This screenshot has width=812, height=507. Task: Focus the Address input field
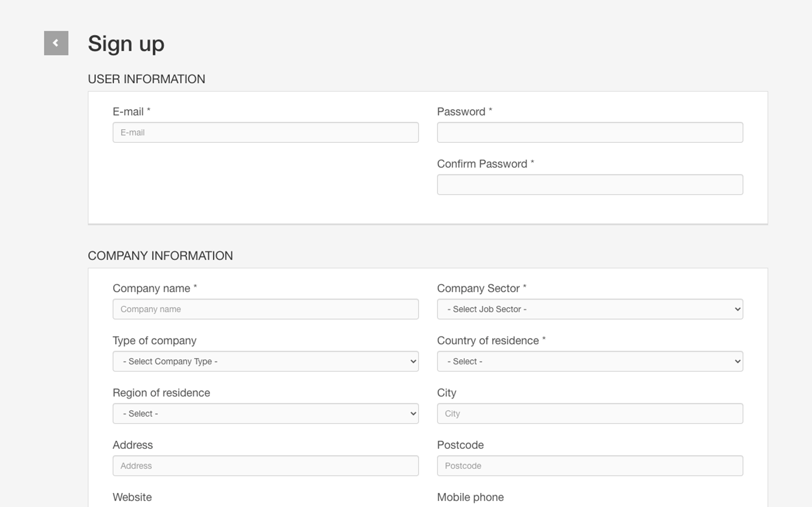266,465
